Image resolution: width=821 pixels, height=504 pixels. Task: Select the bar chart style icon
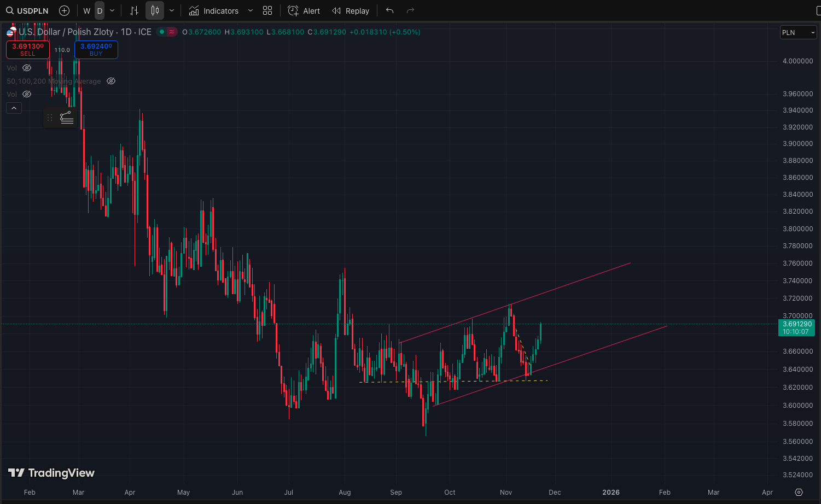point(135,11)
